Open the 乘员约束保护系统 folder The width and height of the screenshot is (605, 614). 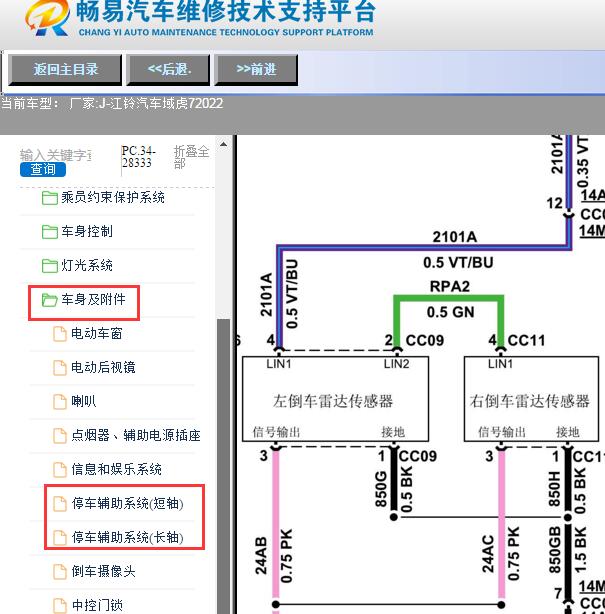[x=113, y=197]
